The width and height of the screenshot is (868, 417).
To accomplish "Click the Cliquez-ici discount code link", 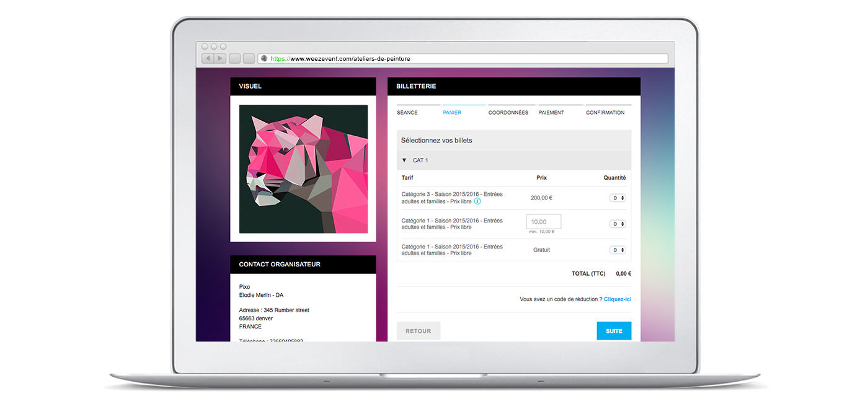I will click(618, 299).
